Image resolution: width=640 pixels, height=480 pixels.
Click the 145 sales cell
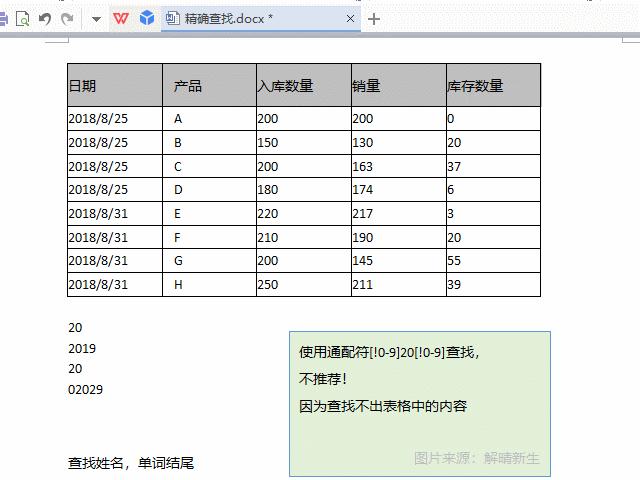coord(399,260)
